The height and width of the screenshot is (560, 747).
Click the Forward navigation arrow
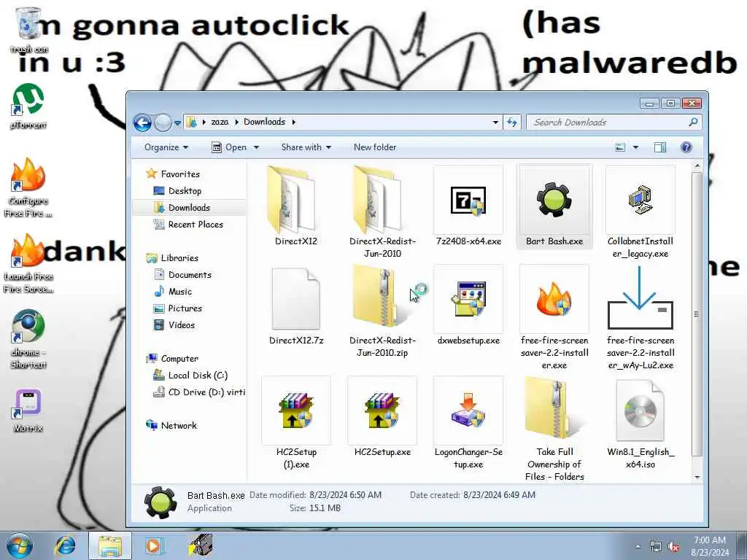[x=163, y=122]
